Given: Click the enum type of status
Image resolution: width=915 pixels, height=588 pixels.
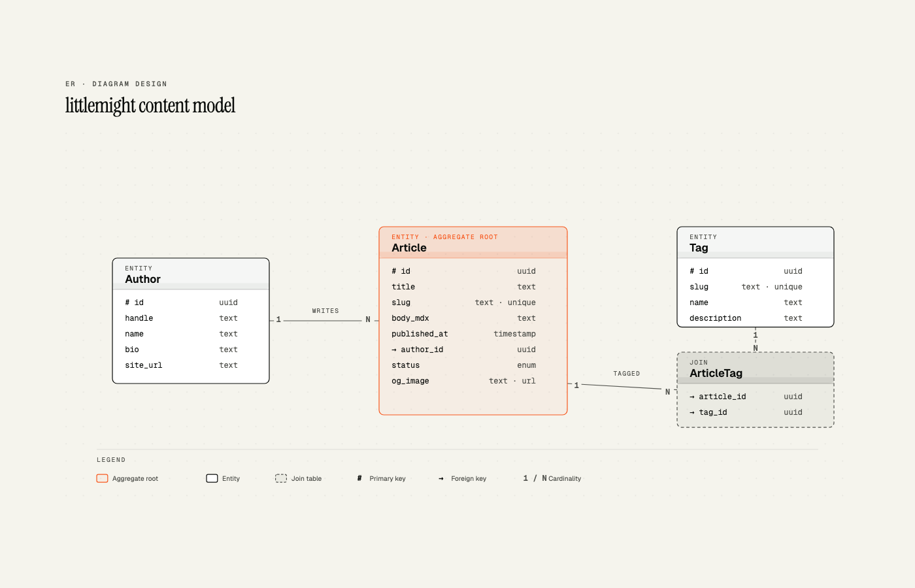Looking at the screenshot, I should pyautogui.click(x=526, y=365).
